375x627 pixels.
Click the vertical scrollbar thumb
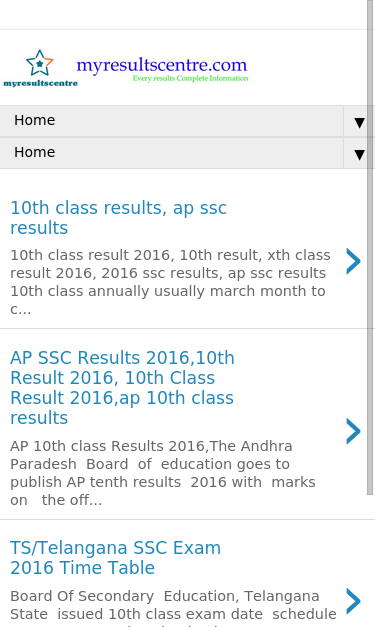[370, 247]
